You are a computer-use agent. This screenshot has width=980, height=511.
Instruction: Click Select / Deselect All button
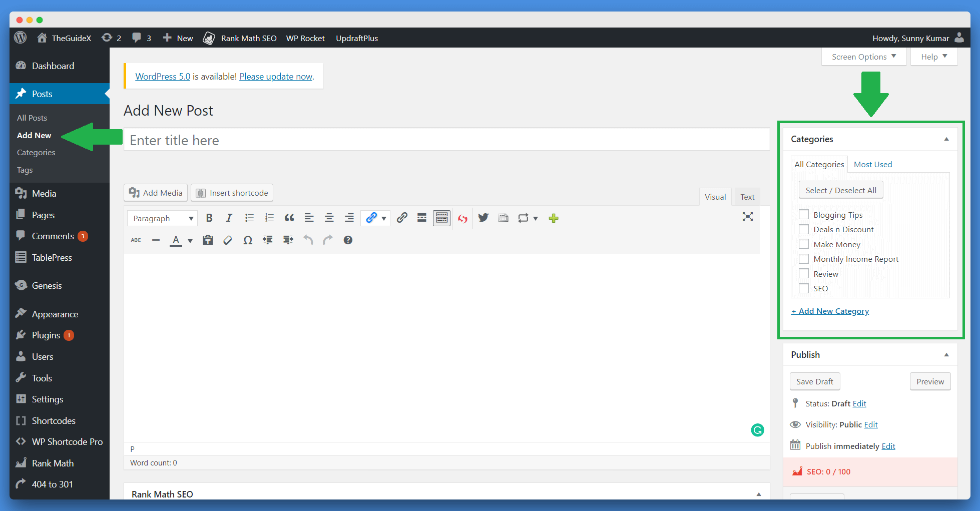tap(841, 190)
